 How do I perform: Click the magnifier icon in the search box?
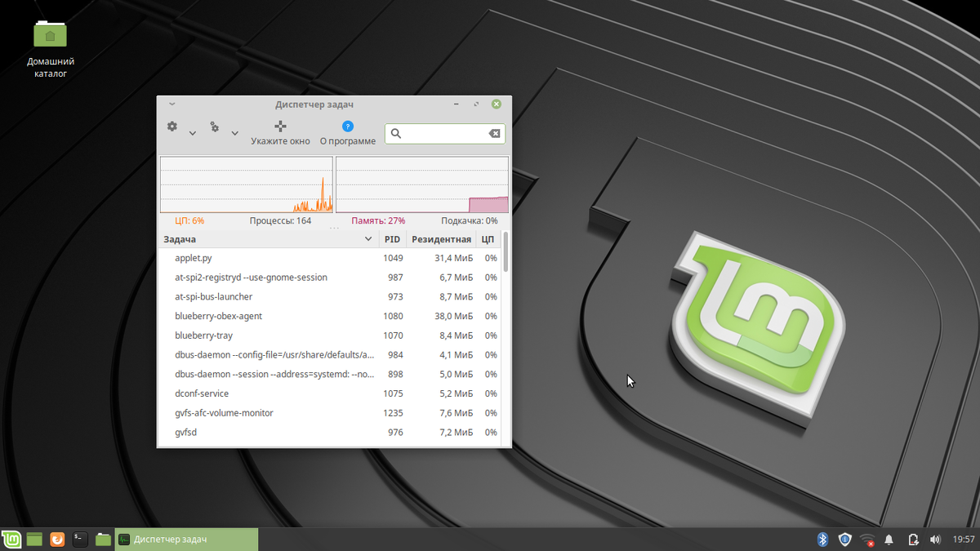(396, 133)
